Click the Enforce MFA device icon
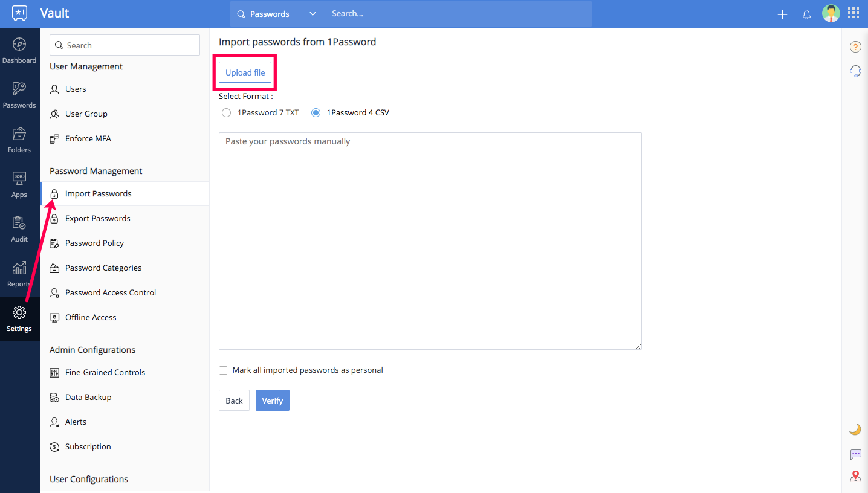This screenshot has width=868, height=493. 54,139
